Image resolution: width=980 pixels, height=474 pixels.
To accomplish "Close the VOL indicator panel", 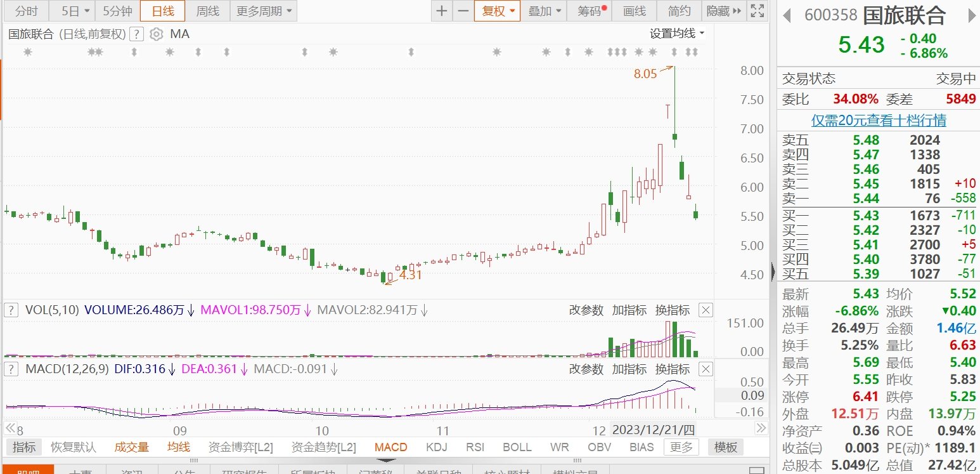I will coord(706,310).
